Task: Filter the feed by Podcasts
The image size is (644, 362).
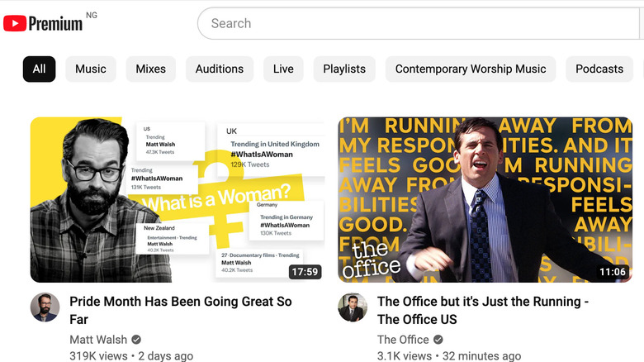Action: (599, 69)
